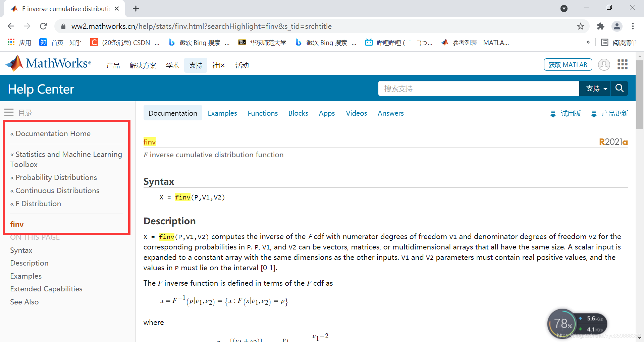This screenshot has height=342, width=644.
Task: Switch to the Functions tab
Action: click(x=263, y=113)
